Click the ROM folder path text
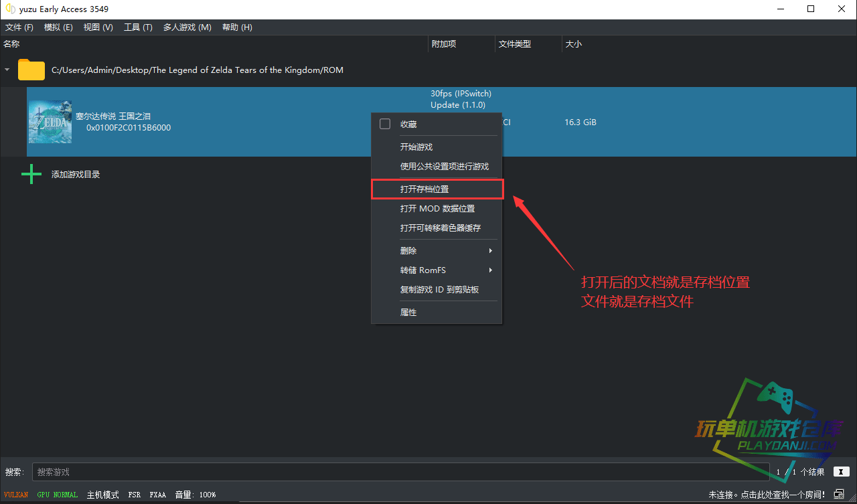Image resolution: width=857 pixels, height=504 pixels. pos(198,70)
